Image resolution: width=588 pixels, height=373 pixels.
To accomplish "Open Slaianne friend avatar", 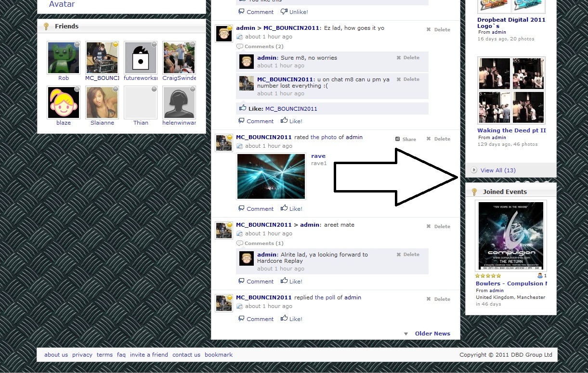I will tap(102, 103).
